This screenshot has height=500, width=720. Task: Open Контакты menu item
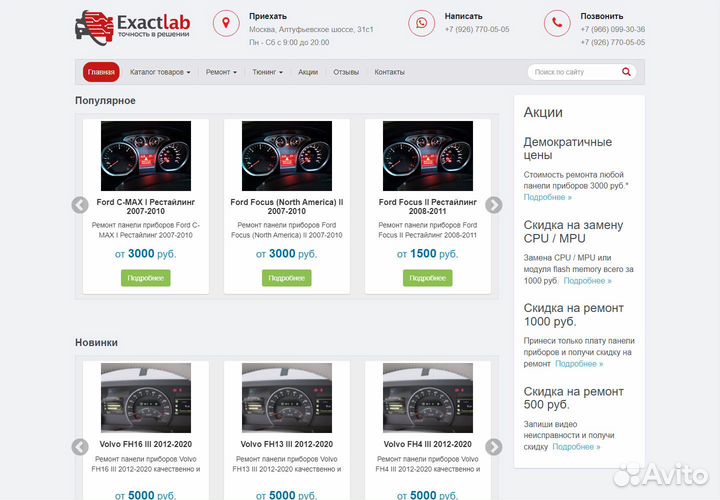(389, 72)
